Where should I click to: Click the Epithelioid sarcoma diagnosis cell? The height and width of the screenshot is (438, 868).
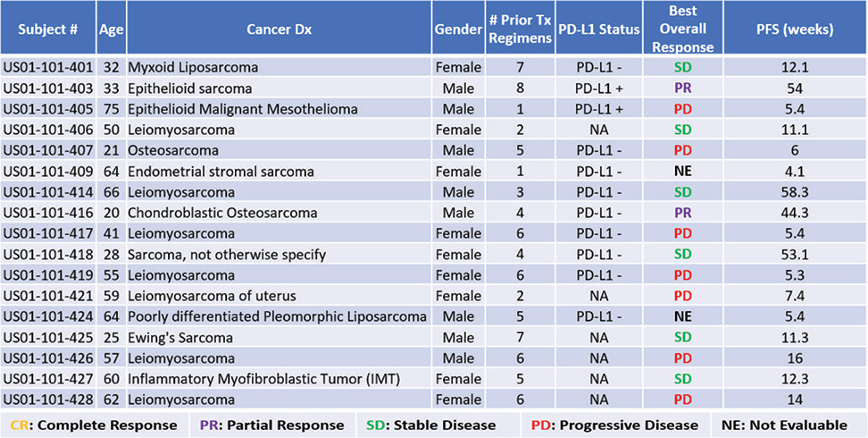[x=189, y=88]
